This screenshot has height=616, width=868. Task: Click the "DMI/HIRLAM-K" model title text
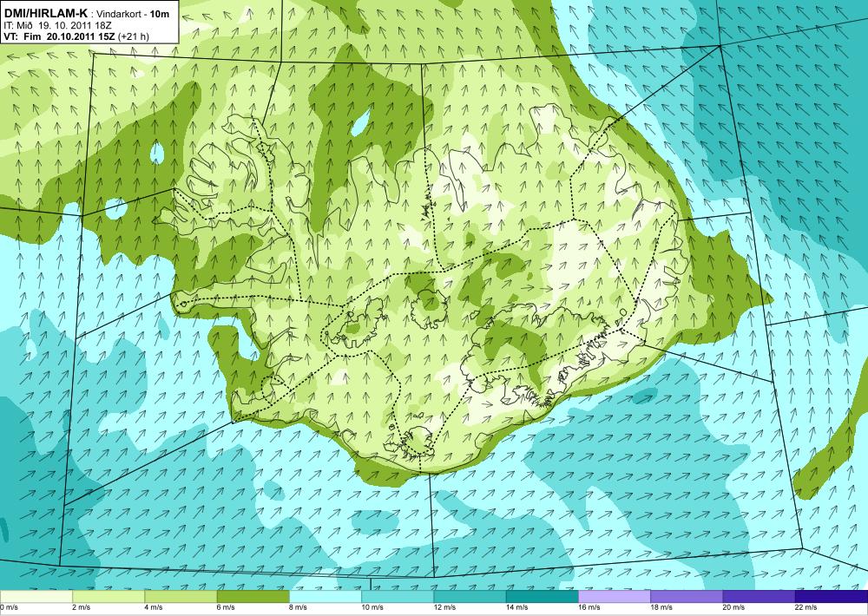coord(45,13)
